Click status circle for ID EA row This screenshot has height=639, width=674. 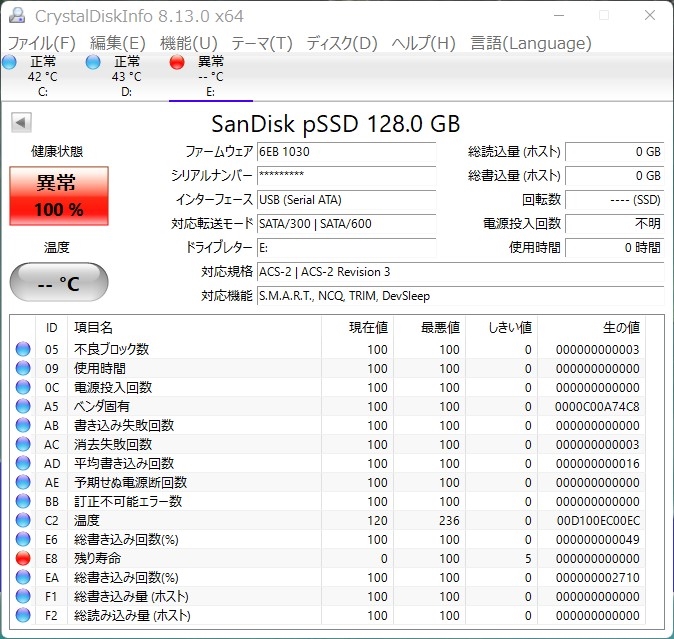[x=23, y=577]
